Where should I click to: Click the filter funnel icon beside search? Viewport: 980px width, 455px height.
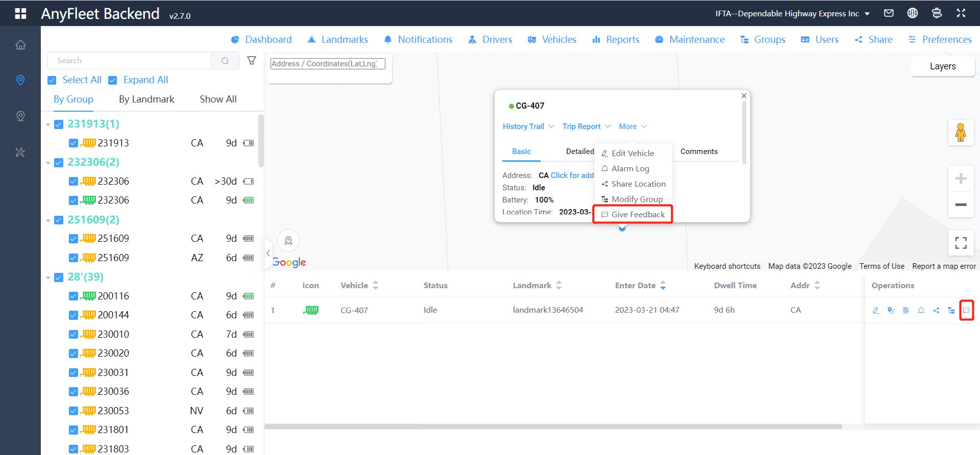[x=252, y=61]
